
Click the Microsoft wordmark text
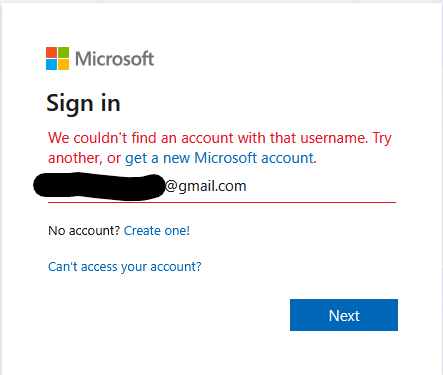pos(115,59)
